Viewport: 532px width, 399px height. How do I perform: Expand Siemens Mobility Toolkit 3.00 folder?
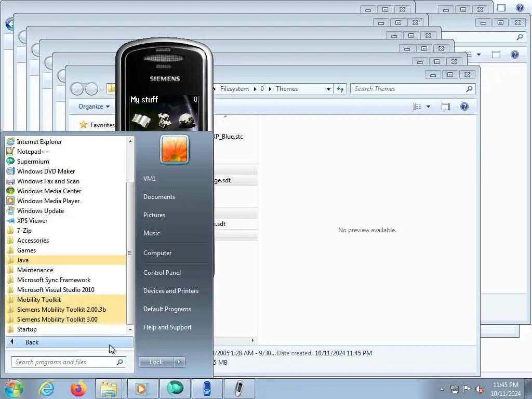66,320
